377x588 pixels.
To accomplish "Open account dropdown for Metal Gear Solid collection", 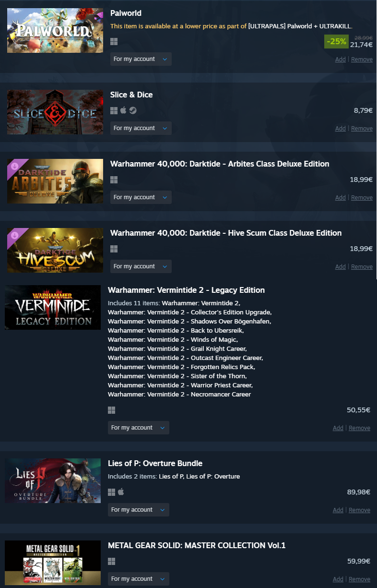I will coord(138,579).
